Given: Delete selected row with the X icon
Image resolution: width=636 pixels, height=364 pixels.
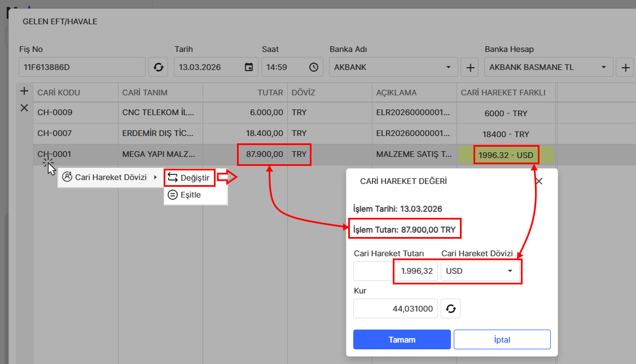Looking at the screenshot, I should coord(24,108).
